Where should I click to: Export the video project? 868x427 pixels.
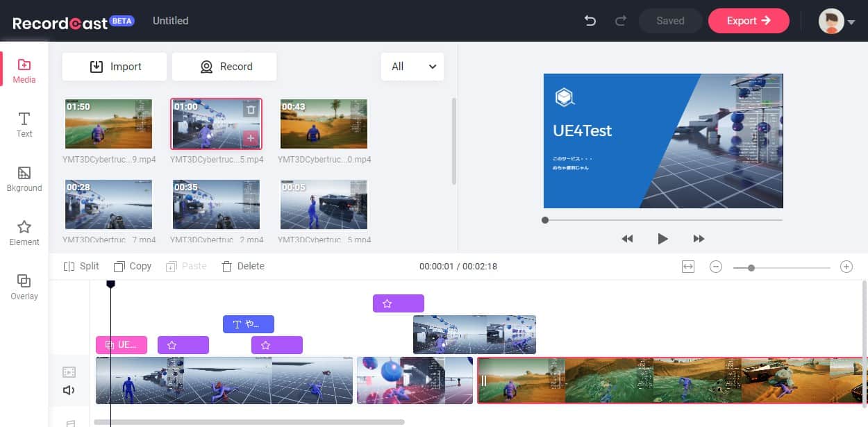click(x=749, y=21)
